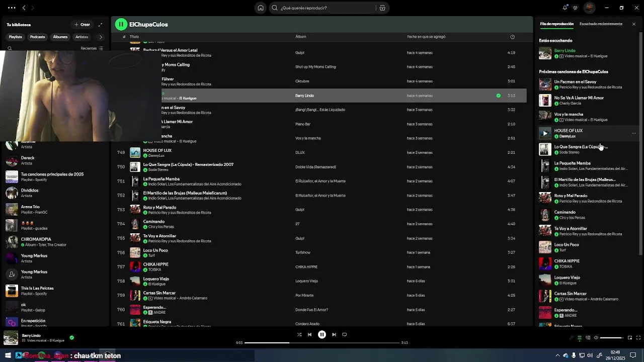Screen dimensions: 644x362
Task: Show hidden system tray icons
Action: tap(557, 355)
